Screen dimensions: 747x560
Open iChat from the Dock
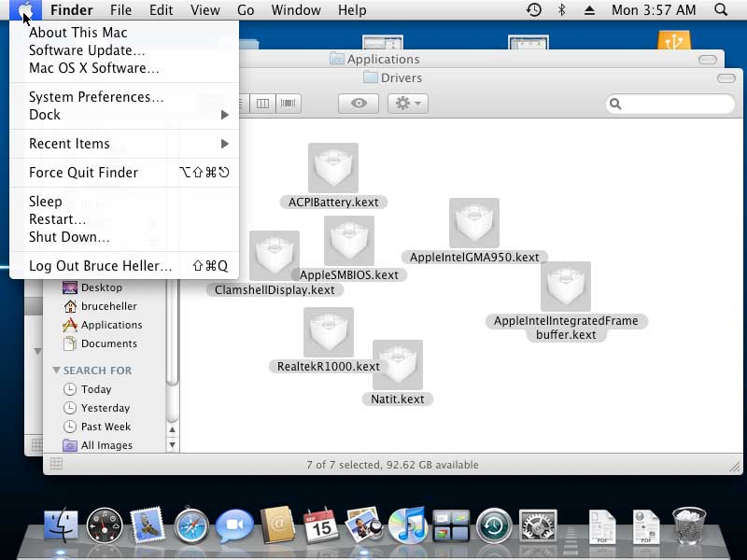click(x=234, y=525)
